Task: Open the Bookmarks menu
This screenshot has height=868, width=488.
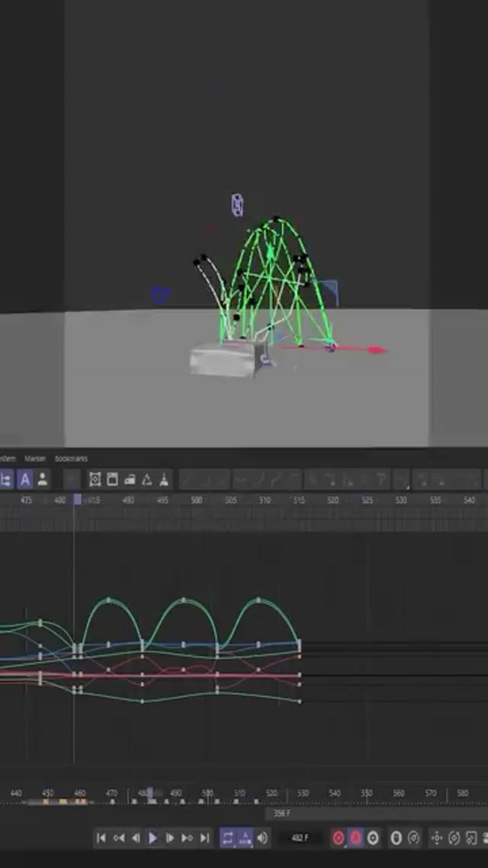Action: pos(71,458)
